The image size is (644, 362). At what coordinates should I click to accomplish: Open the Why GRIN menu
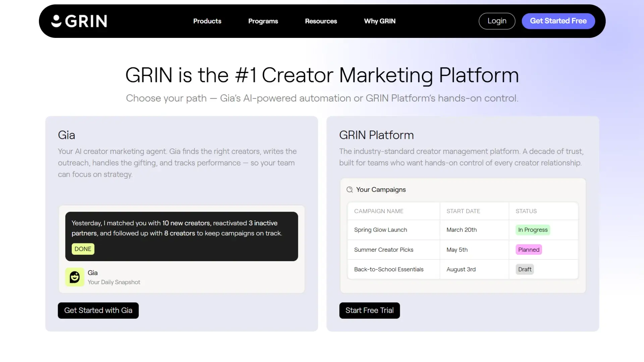pos(380,21)
